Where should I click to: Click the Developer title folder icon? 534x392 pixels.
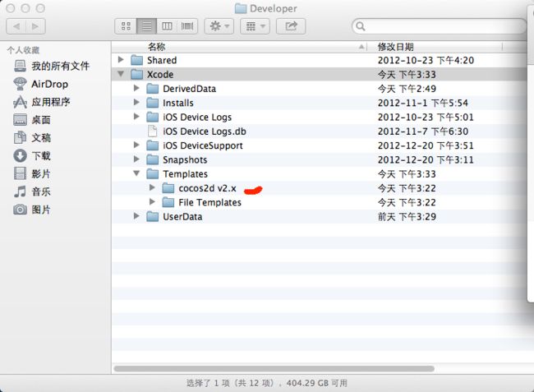(x=241, y=8)
